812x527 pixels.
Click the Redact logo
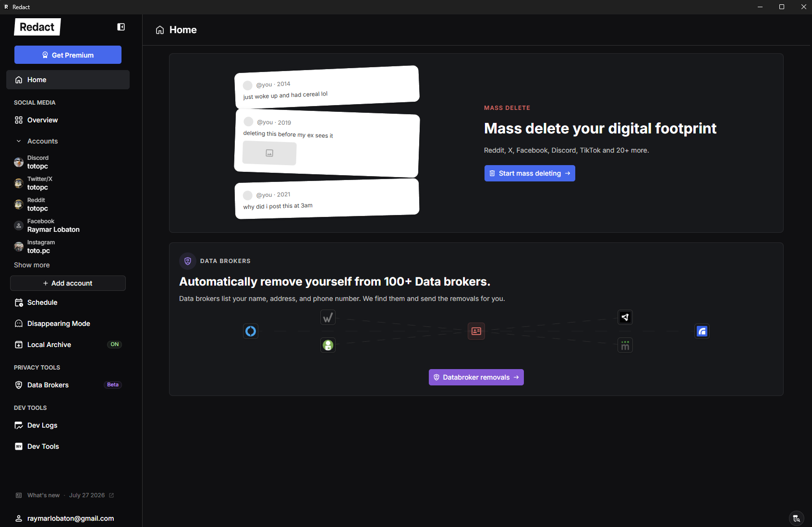[37, 27]
